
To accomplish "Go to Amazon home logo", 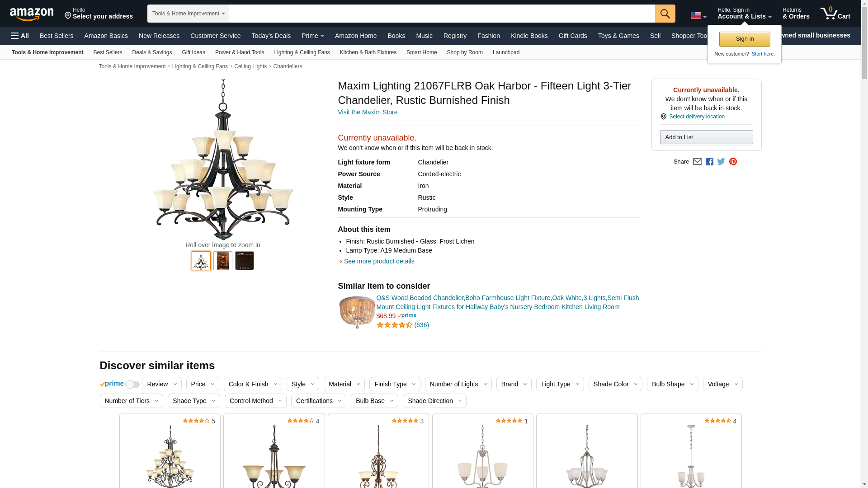I will (x=32, y=14).
